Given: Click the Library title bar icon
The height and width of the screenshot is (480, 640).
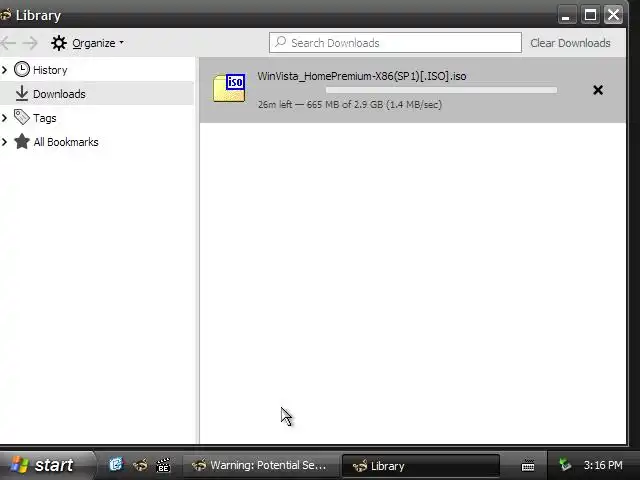Looking at the screenshot, I should pos(5,15).
